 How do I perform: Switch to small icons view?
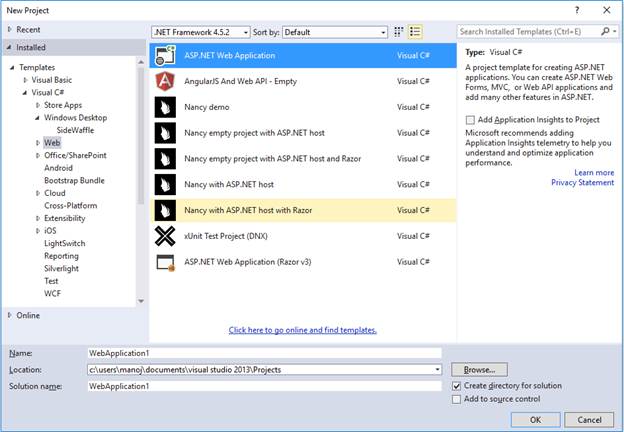coord(398,32)
